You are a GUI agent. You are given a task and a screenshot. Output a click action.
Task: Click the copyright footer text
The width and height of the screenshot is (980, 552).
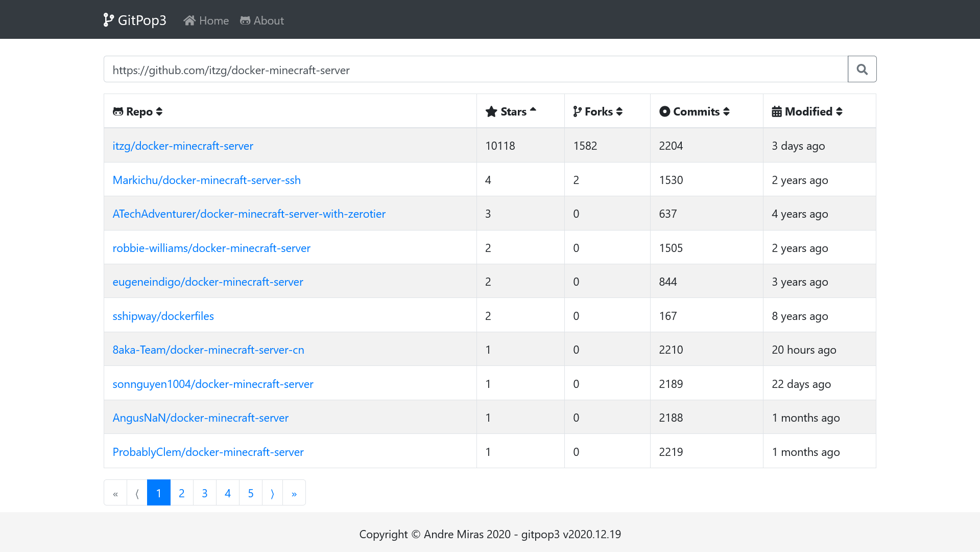coord(490,534)
